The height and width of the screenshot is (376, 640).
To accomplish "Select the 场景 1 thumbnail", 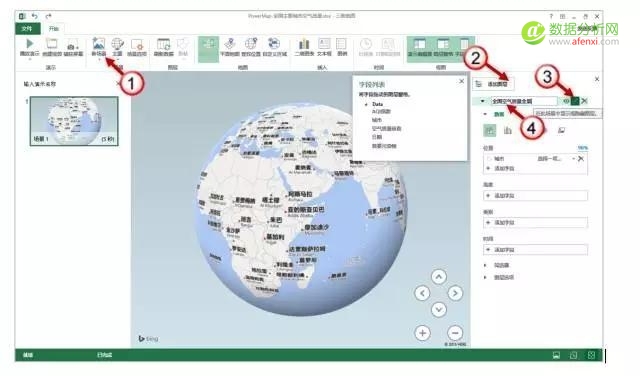I will point(74,121).
